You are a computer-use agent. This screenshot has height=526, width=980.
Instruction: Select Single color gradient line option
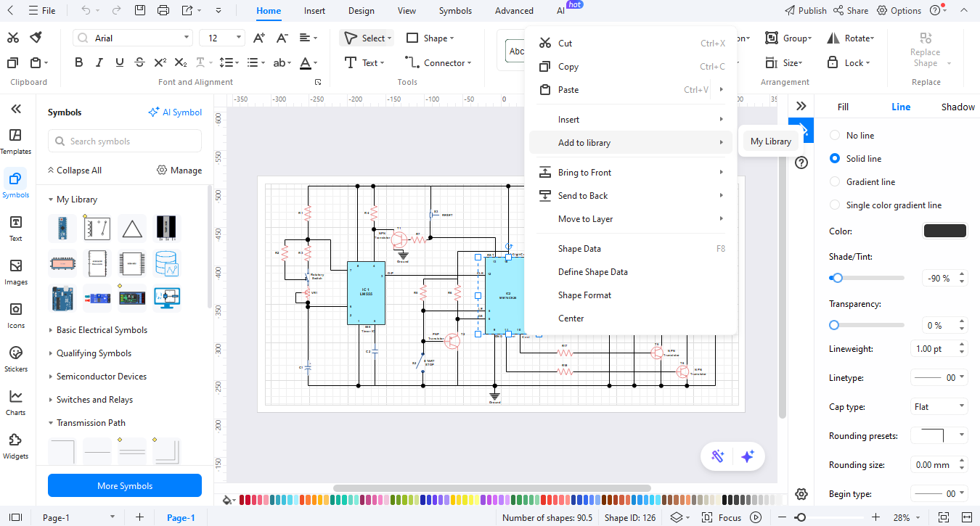pos(835,205)
